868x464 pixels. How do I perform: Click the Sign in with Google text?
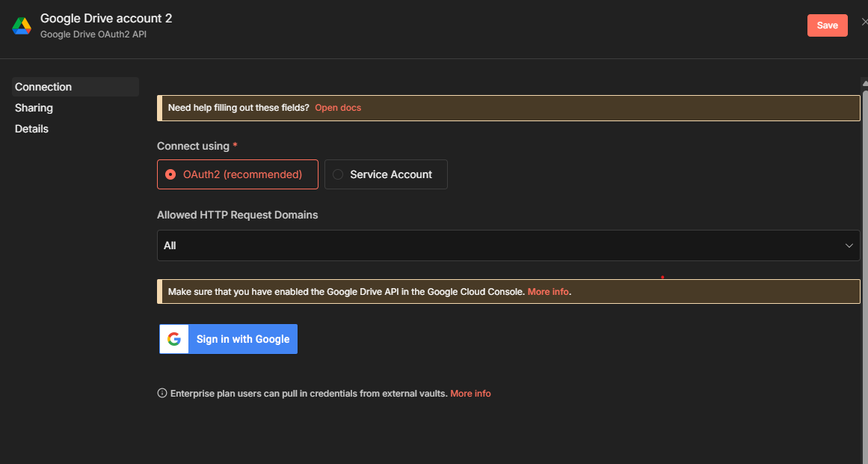click(x=243, y=339)
